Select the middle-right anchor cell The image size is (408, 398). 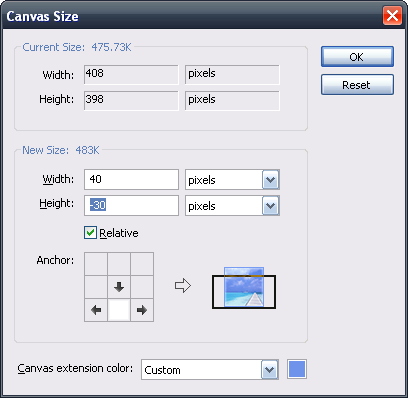pos(142,287)
